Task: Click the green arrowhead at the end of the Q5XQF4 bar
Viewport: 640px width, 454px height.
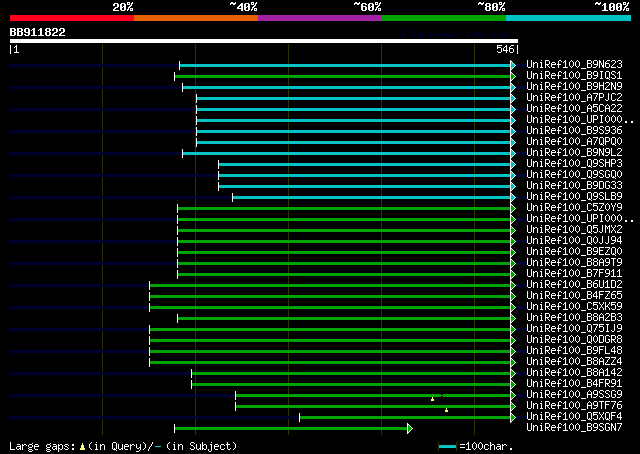Action: pyautogui.click(x=513, y=417)
